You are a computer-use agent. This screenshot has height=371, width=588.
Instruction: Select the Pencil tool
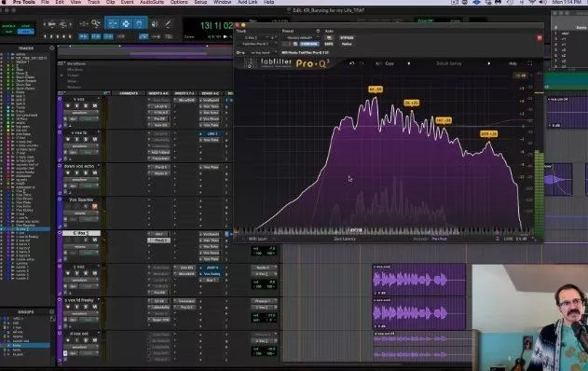(x=169, y=24)
